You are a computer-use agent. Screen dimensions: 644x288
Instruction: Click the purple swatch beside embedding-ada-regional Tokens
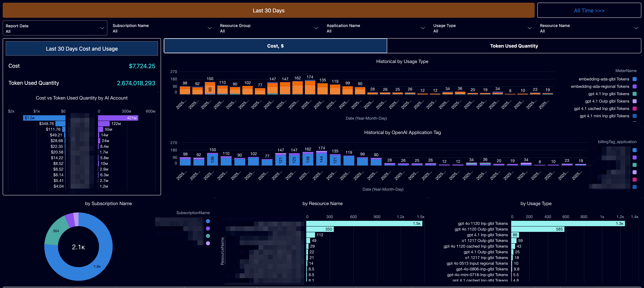point(634,86)
